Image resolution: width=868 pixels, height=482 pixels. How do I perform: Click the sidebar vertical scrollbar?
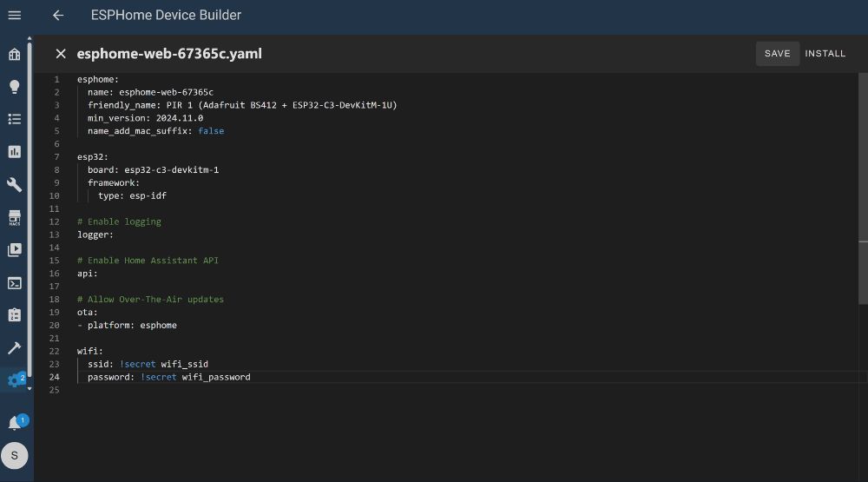click(x=30, y=209)
